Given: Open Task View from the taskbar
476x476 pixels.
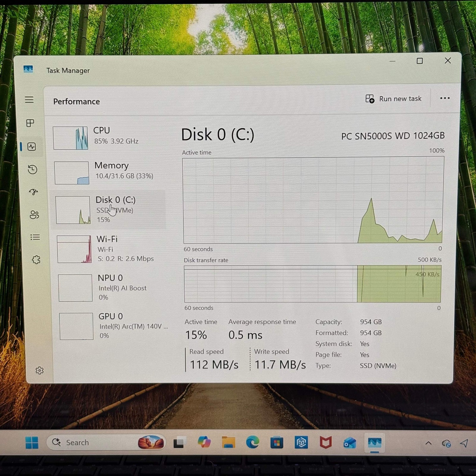Looking at the screenshot, I should [x=179, y=443].
